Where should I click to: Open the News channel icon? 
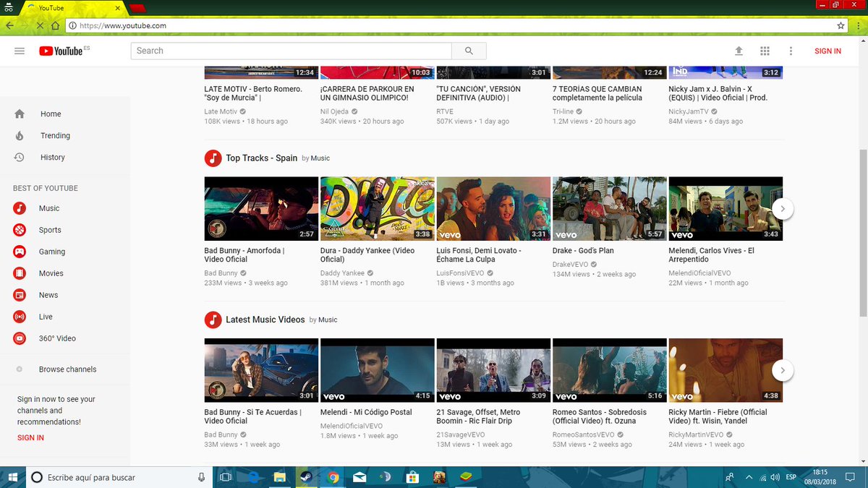(20, 295)
